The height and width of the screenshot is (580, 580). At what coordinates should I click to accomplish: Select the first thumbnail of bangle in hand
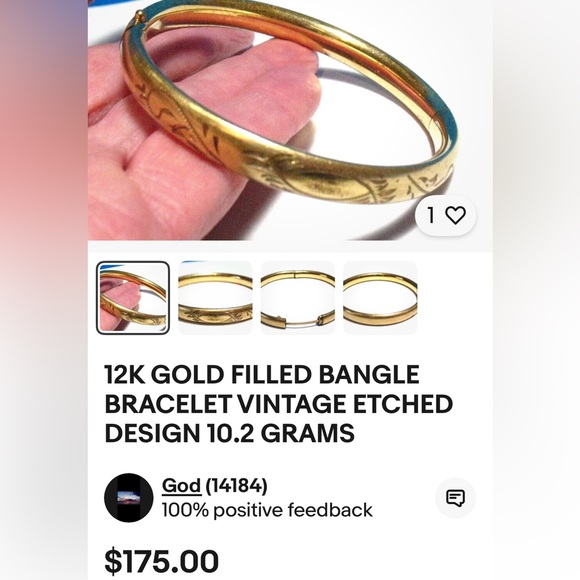133,298
